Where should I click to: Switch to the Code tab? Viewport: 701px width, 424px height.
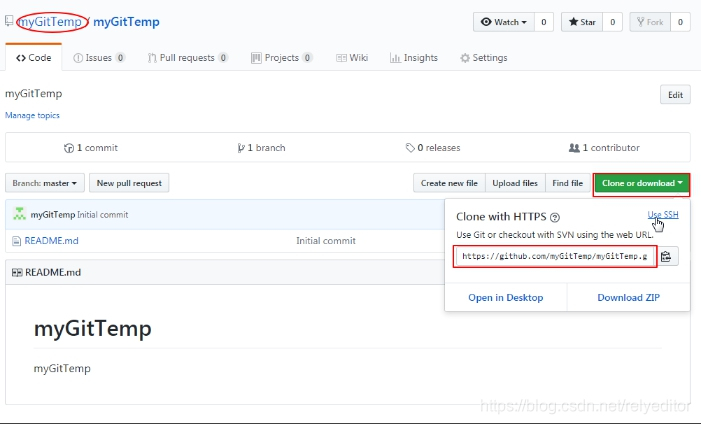[x=34, y=58]
